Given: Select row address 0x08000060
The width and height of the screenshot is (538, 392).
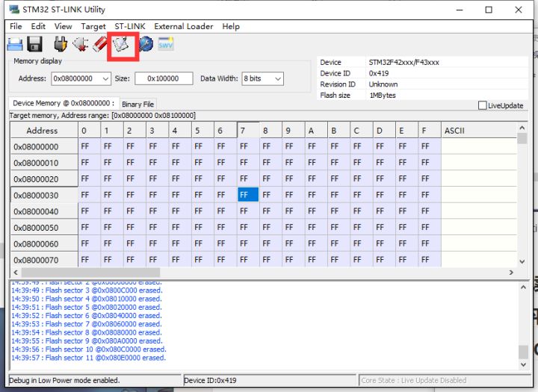Looking at the screenshot, I should (44, 244).
